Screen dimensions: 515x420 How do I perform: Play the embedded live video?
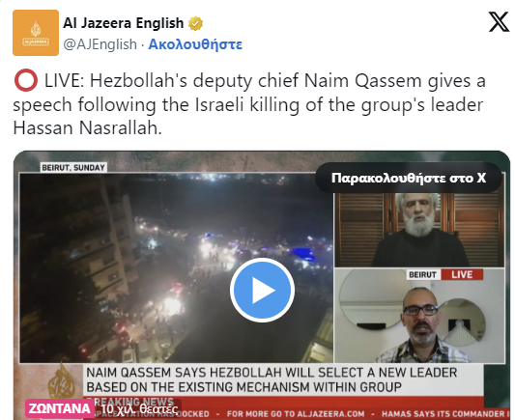(x=262, y=290)
